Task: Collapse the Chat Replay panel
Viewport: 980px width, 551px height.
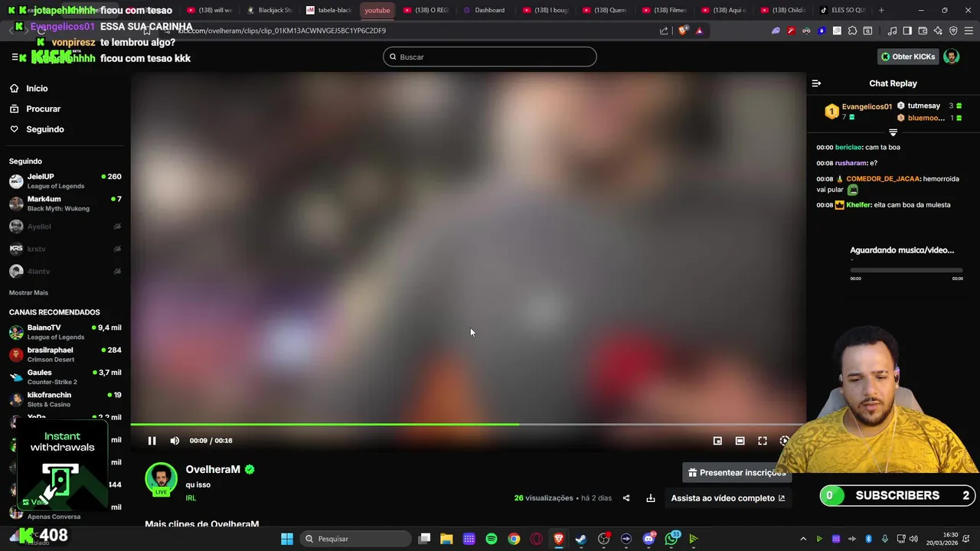Action: coord(816,83)
